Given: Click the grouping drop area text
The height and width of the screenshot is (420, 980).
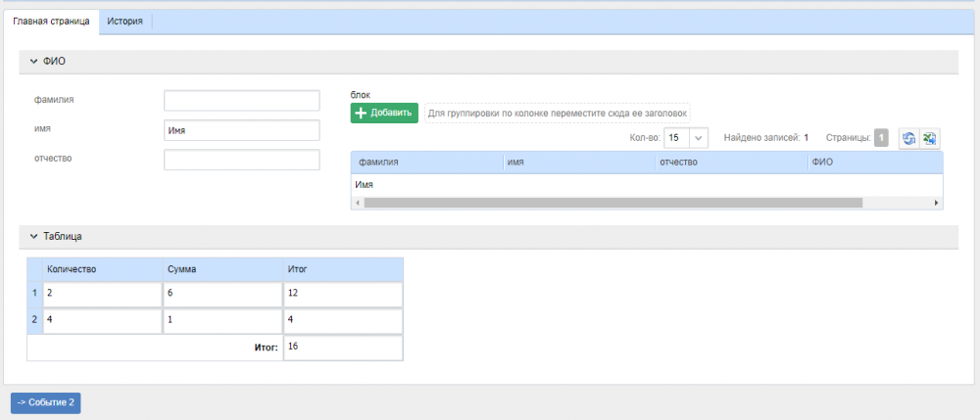Looking at the screenshot, I should [558, 114].
